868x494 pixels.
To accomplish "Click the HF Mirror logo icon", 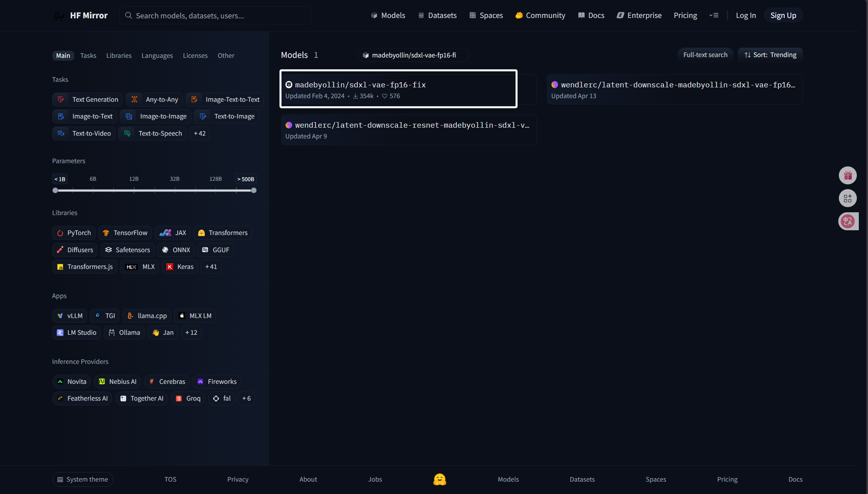I will click(x=59, y=16).
